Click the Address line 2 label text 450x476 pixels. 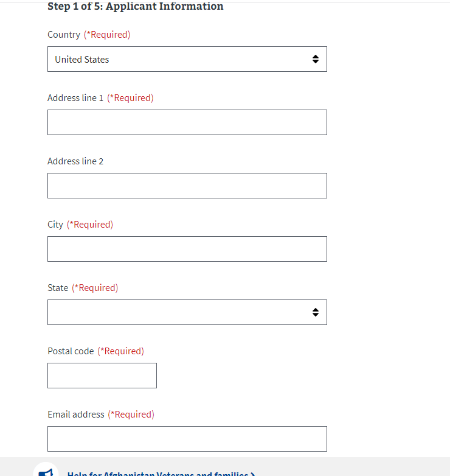coord(75,161)
